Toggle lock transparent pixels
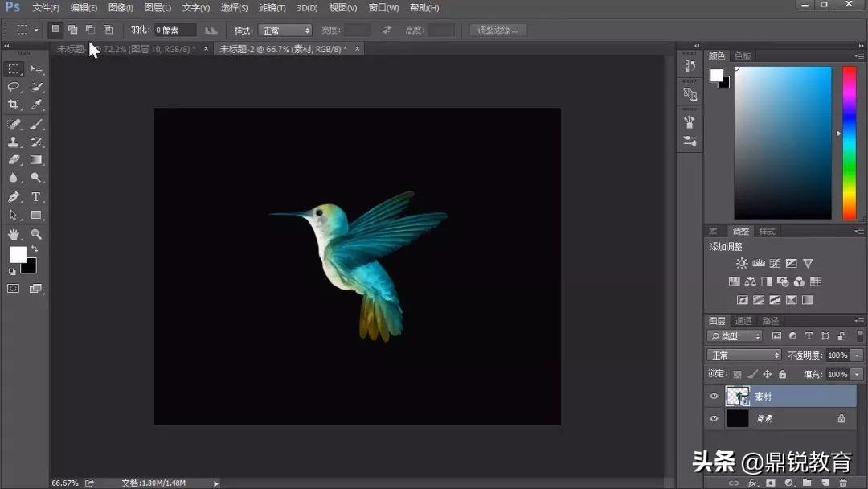868x489 pixels. pyautogui.click(x=737, y=374)
